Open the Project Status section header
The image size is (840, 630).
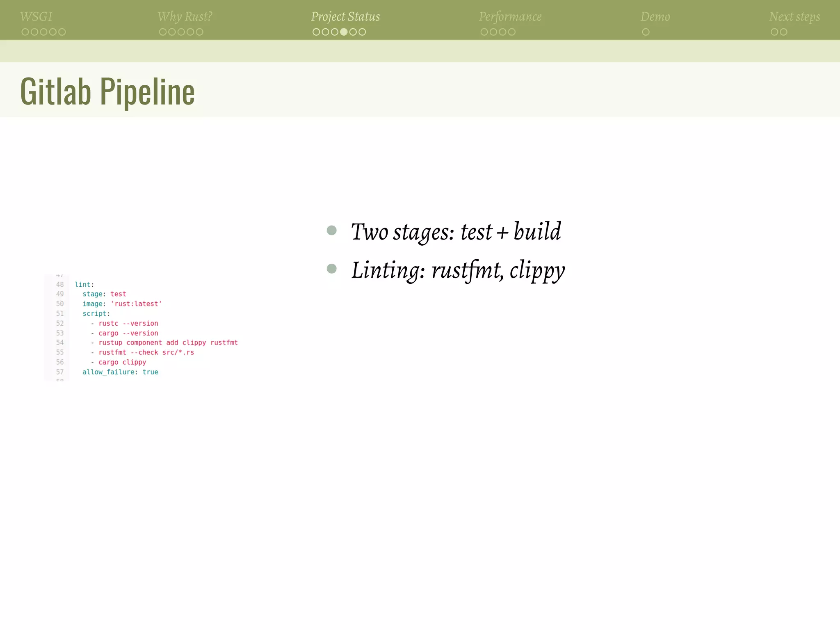(x=345, y=16)
